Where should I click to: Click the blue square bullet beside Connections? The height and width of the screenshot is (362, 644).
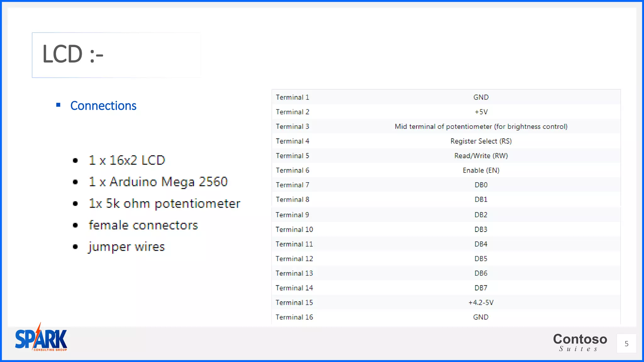click(58, 105)
